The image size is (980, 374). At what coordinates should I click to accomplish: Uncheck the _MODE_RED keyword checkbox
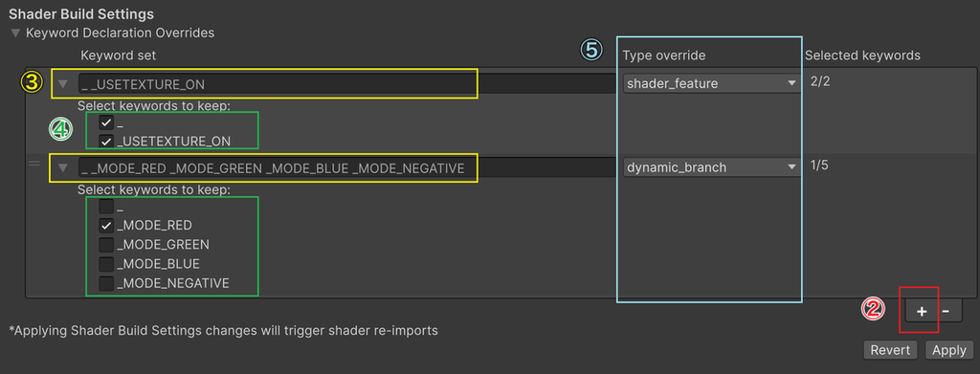pyautogui.click(x=106, y=225)
